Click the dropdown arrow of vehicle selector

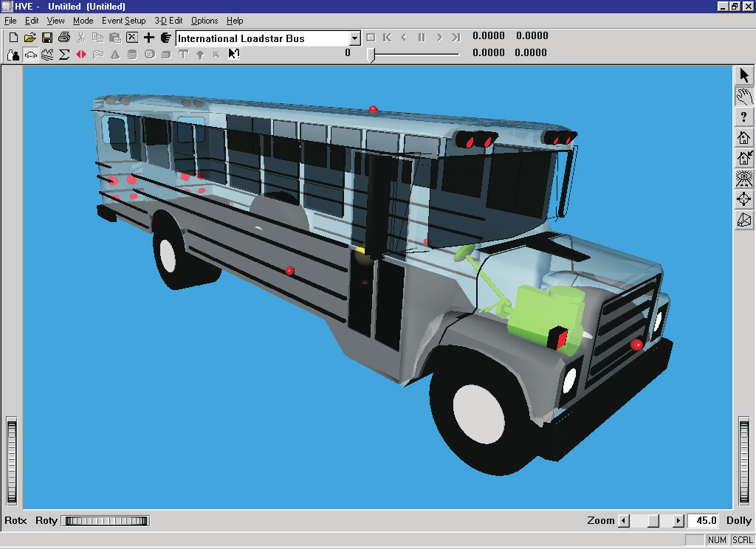pyautogui.click(x=355, y=38)
